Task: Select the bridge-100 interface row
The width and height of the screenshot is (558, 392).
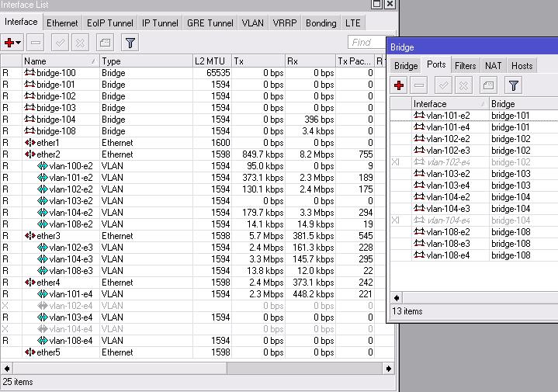Action: (55, 73)
